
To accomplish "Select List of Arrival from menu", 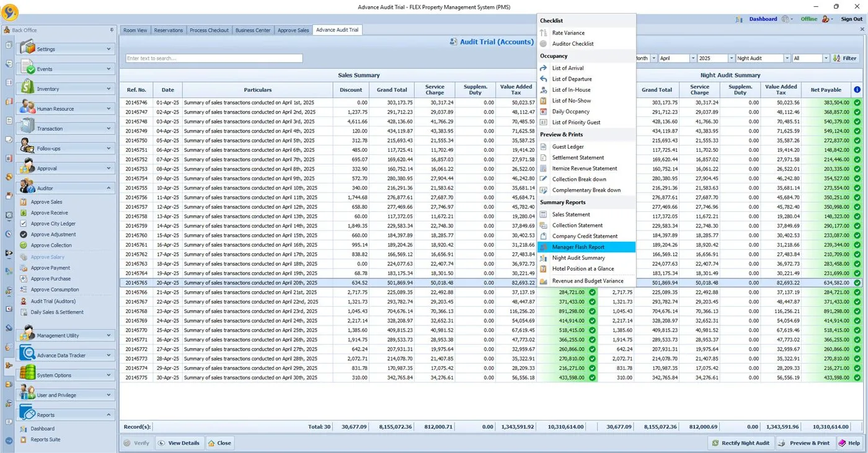I will click(x=587, y=68).
